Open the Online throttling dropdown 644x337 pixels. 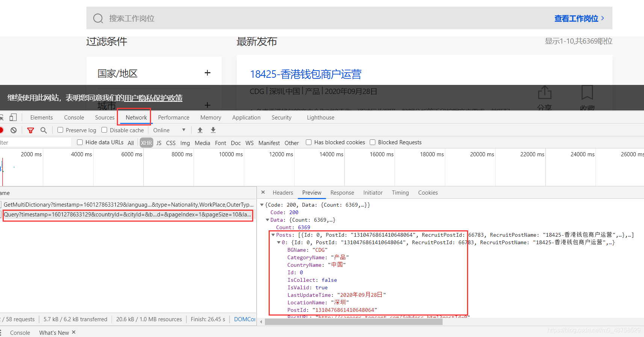pos(169,130)
